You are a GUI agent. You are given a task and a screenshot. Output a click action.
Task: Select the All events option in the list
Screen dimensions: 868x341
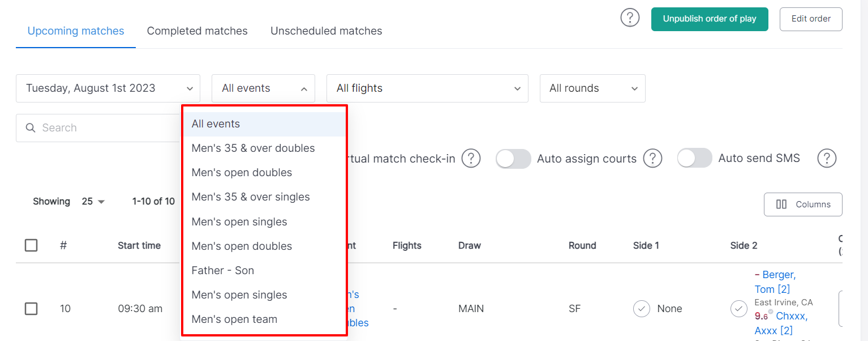[264, 124]
